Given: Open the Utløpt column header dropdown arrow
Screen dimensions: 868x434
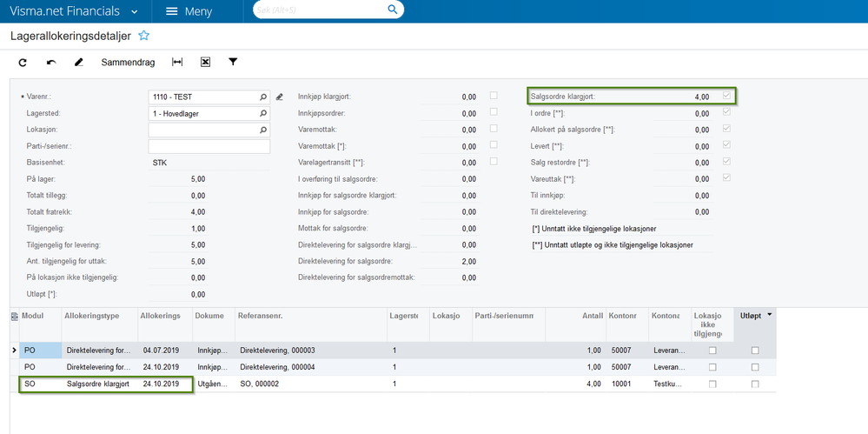Looking at the screenshot, I should click(768, 314).
